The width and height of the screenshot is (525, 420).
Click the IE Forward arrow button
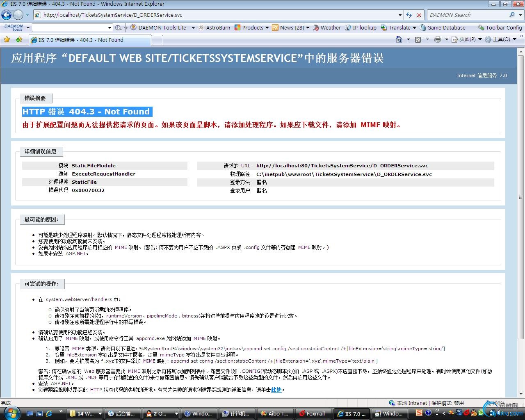coord(18,15)
